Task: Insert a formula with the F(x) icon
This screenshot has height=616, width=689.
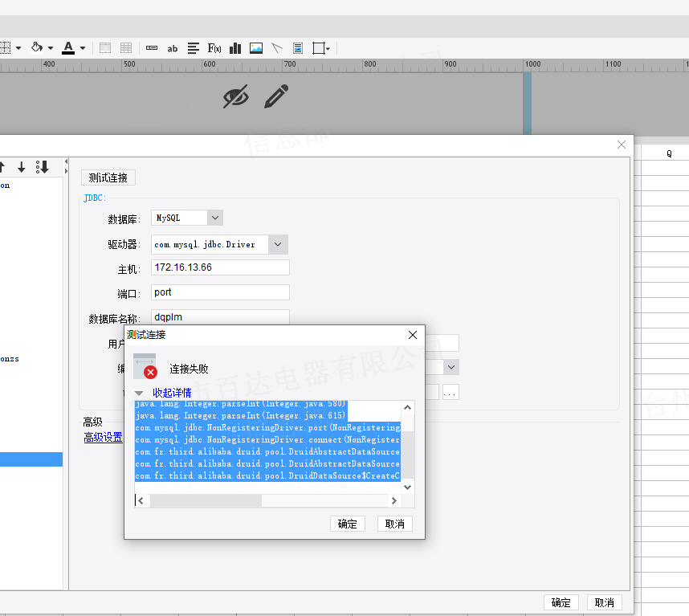Action: pos(214,48)
